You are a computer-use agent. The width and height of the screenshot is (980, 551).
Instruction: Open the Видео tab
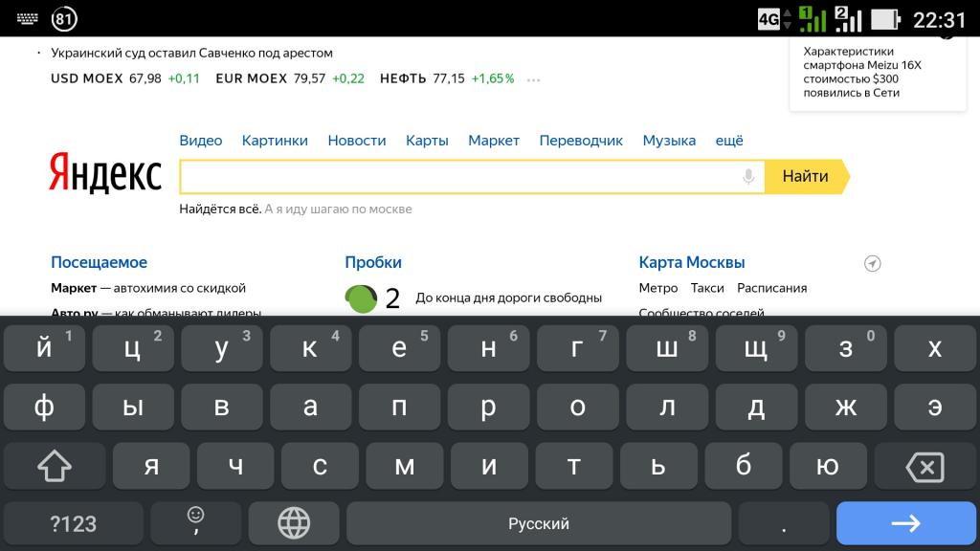click(x=201, y=141)
